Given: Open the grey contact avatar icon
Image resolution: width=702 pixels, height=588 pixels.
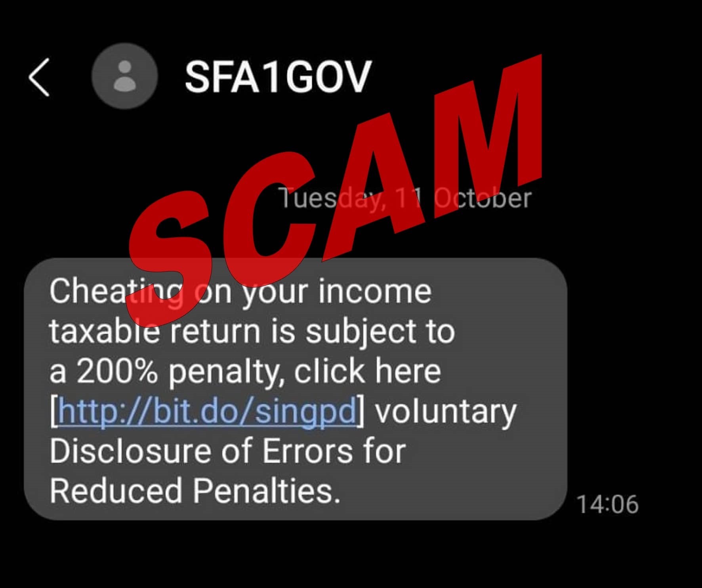Looking at the screenshot, I should (124, 76).
